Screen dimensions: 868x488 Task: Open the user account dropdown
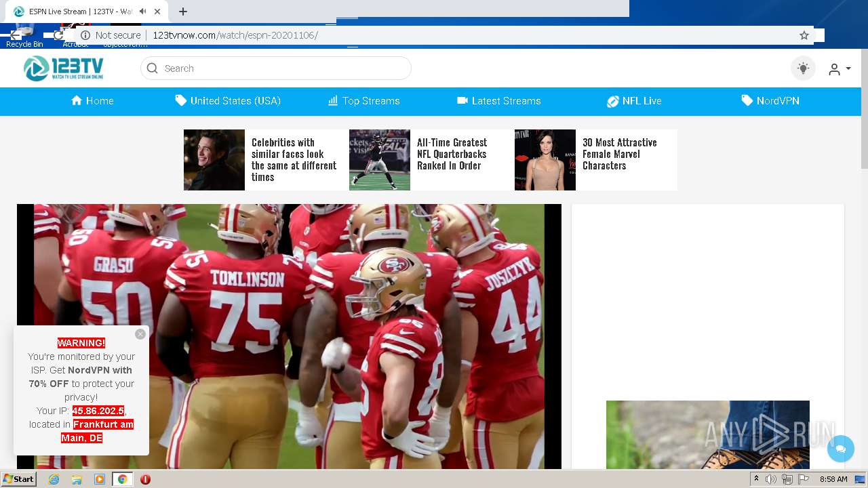840,68
